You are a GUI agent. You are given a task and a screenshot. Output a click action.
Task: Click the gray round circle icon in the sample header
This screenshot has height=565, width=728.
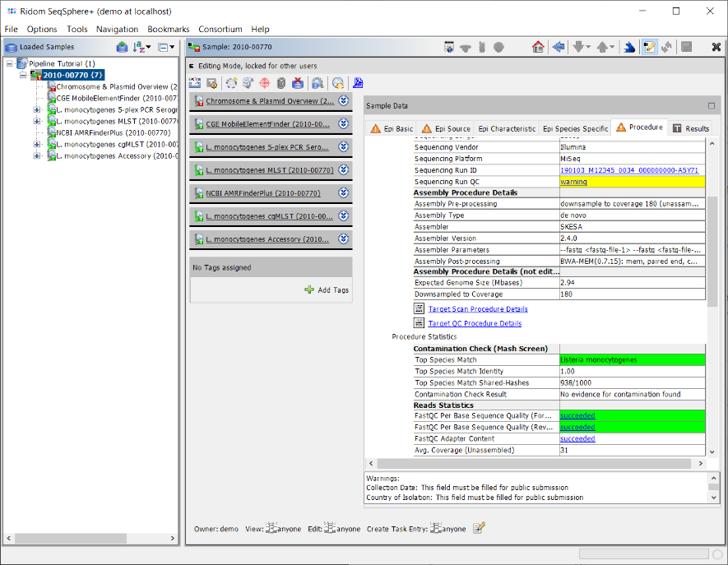point(498,47)
